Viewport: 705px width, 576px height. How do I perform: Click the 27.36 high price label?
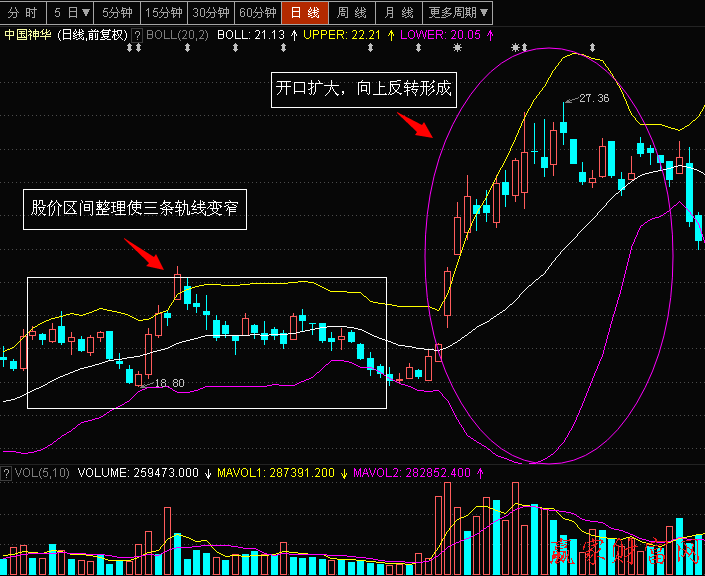coord(593,98)
